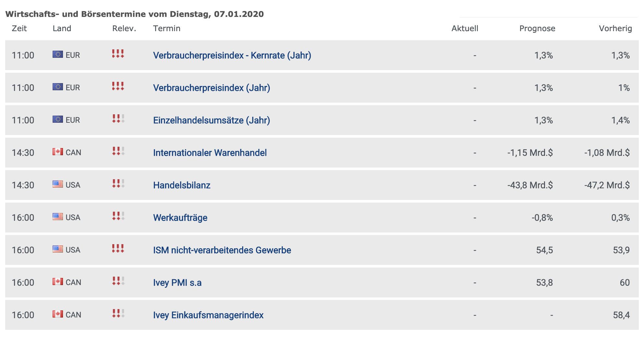This screenshot has height=337, width=644.
Task: Click the relevance exclamation marks for ISM row
Action: click(x=118, y=248)
